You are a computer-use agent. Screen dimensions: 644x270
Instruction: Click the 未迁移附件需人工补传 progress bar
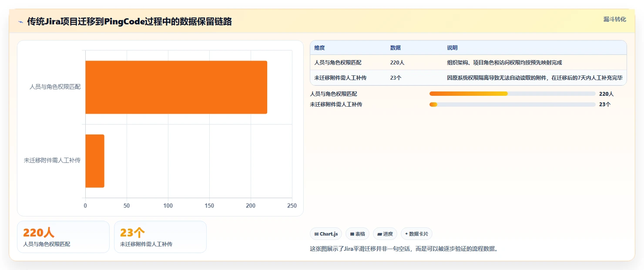point(512,105)
